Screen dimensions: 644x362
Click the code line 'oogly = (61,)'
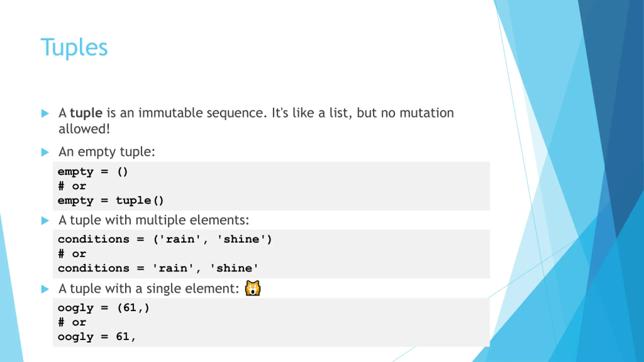pyautogui.click(x=103, y=308)
